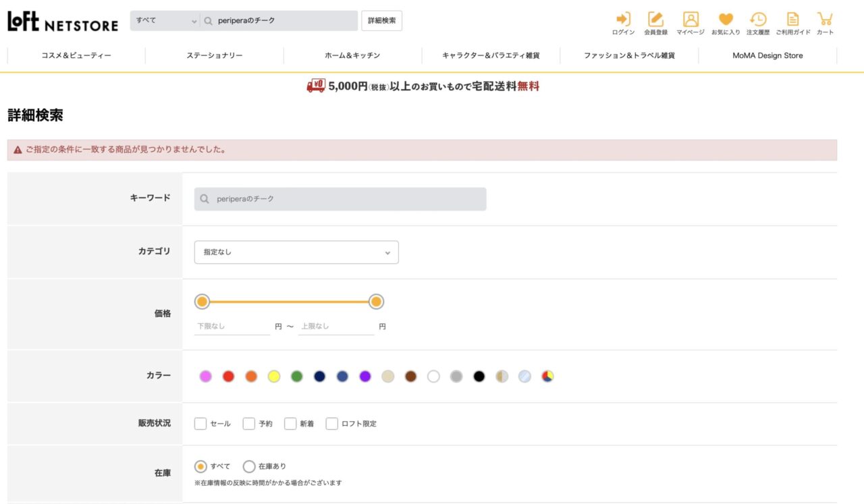The width and height of the screenshot is (864, 504).
Task: Select the multicolor swatch
Action: pos(547,376)
